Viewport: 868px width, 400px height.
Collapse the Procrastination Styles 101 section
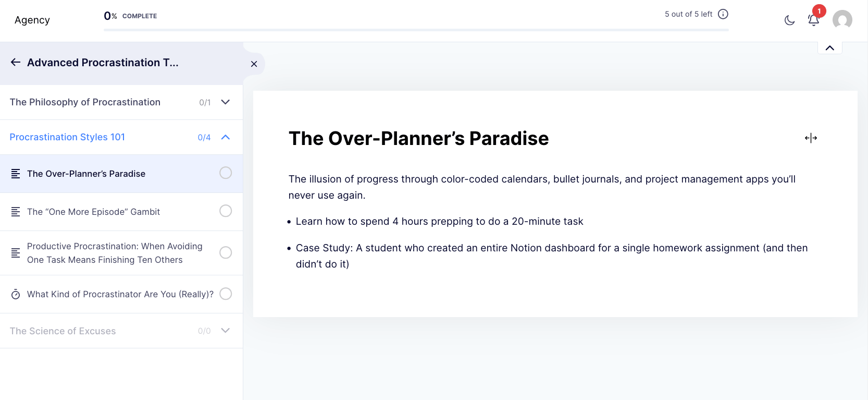(x=121, y=137)
